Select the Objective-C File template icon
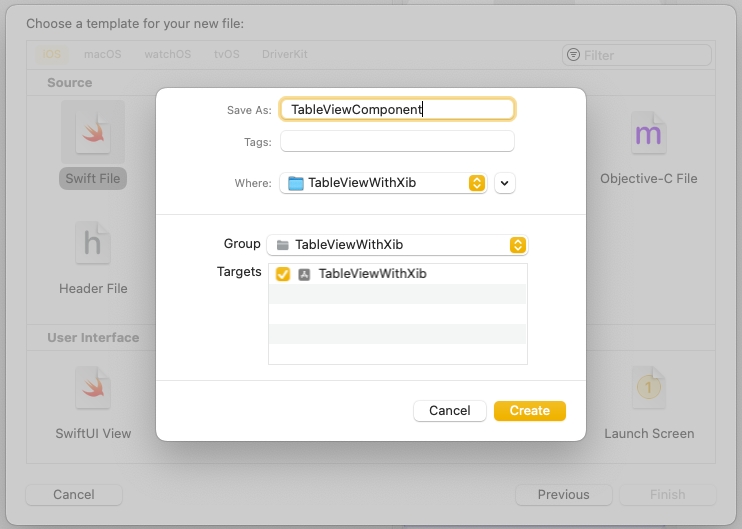The image size is (742, 529). 648,133
